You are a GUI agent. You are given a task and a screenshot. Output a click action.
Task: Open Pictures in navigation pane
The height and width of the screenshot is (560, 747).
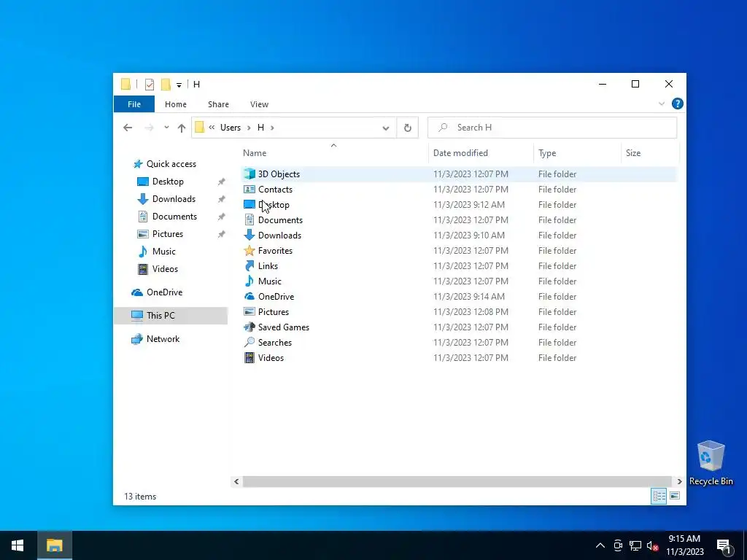coord(167,234)
